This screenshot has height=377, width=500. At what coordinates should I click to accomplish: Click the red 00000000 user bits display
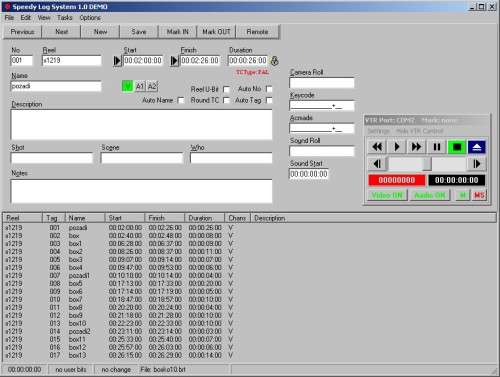click(x=397, y=180)
